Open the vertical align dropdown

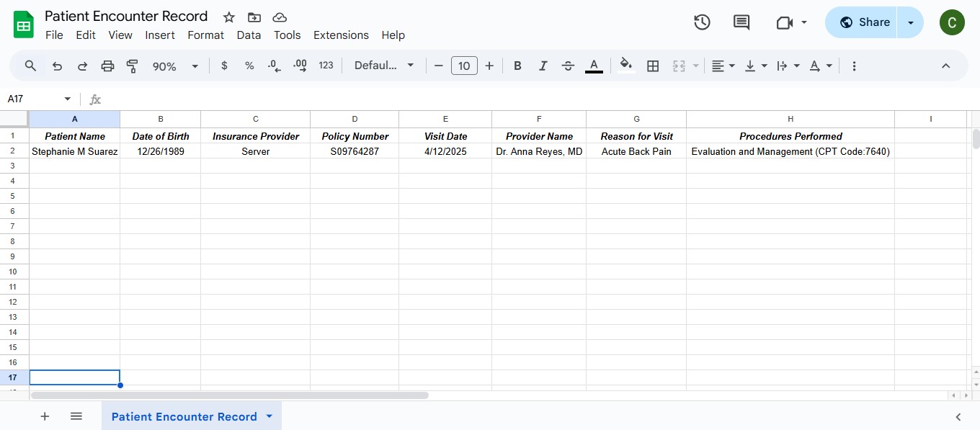click(x=756, y=66)
